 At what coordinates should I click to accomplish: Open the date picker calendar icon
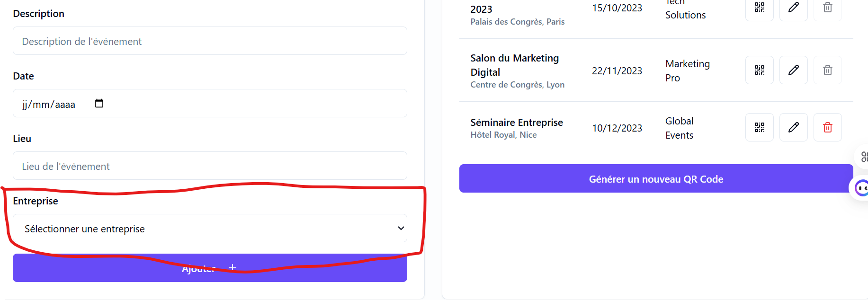pyautogui.click(x=99, y=103)
